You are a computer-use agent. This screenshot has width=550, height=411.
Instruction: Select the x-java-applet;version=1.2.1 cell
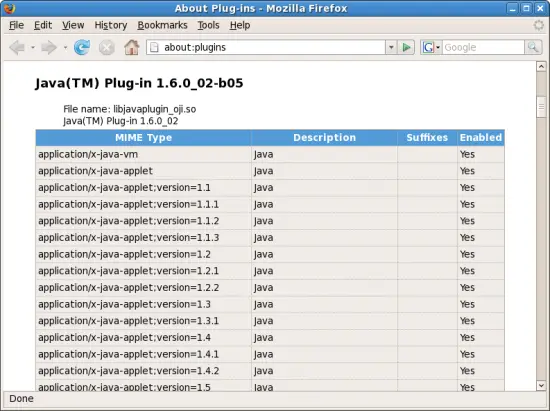coord(143,271)
